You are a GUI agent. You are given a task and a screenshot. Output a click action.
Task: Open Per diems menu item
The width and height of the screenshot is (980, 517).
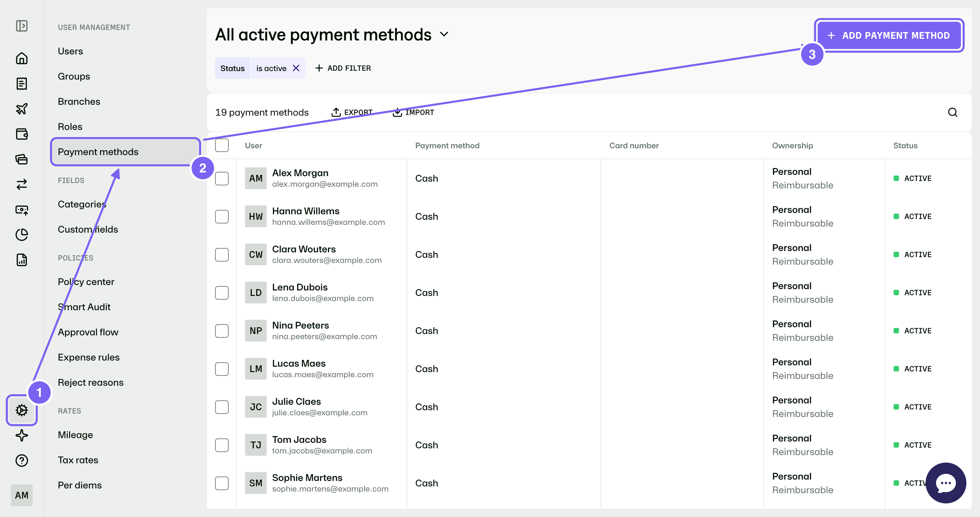point(80,485)
